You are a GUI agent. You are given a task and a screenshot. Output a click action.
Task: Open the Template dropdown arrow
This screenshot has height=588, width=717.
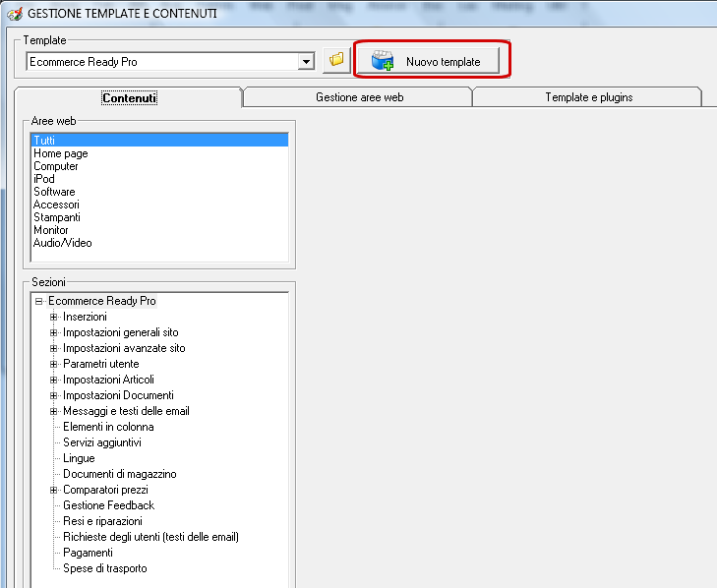(x=306, y=61)
